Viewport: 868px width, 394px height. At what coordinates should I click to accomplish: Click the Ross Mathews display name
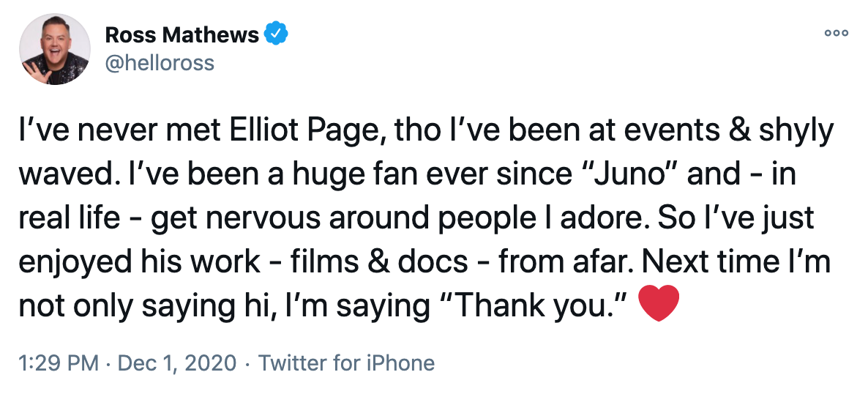(x=182, y=34)
